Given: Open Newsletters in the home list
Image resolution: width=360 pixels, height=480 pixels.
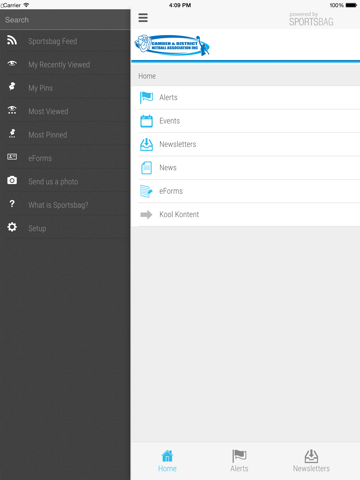Looking at the screenshot, I should (x=249, y=144).
